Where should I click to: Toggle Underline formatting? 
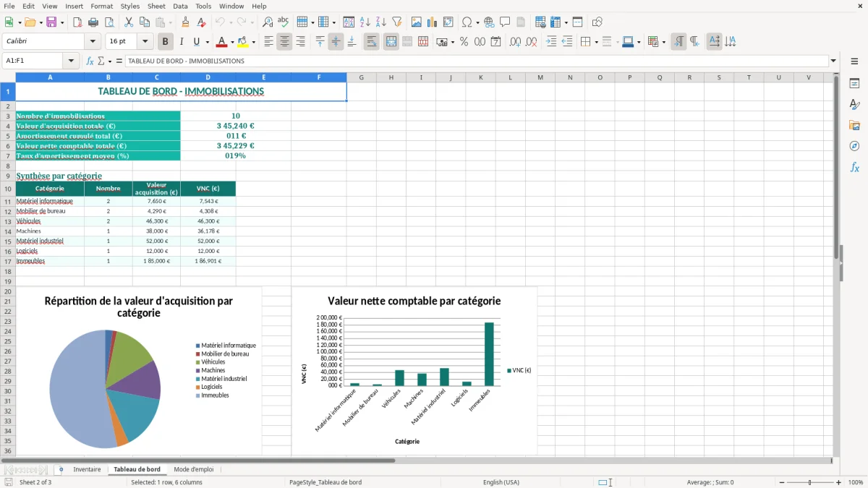197,42
